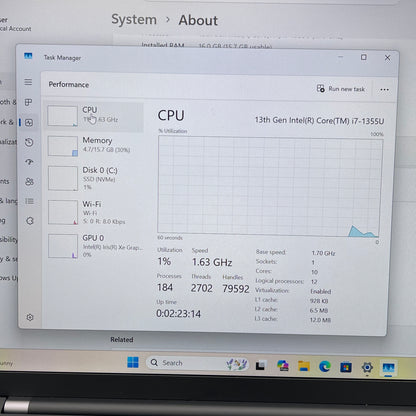Click the 79592 handles value
Screen dimensions: 416x416
point(236,289)
